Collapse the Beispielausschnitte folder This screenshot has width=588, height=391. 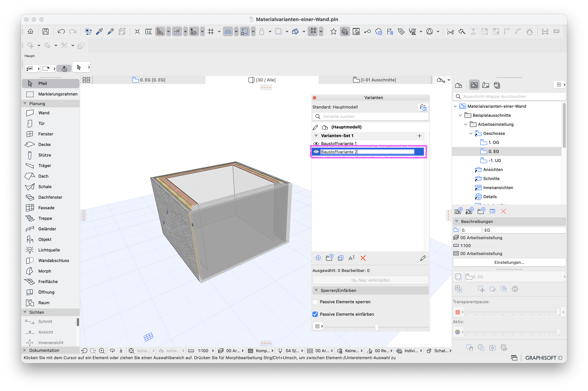[x=460, y=115]
